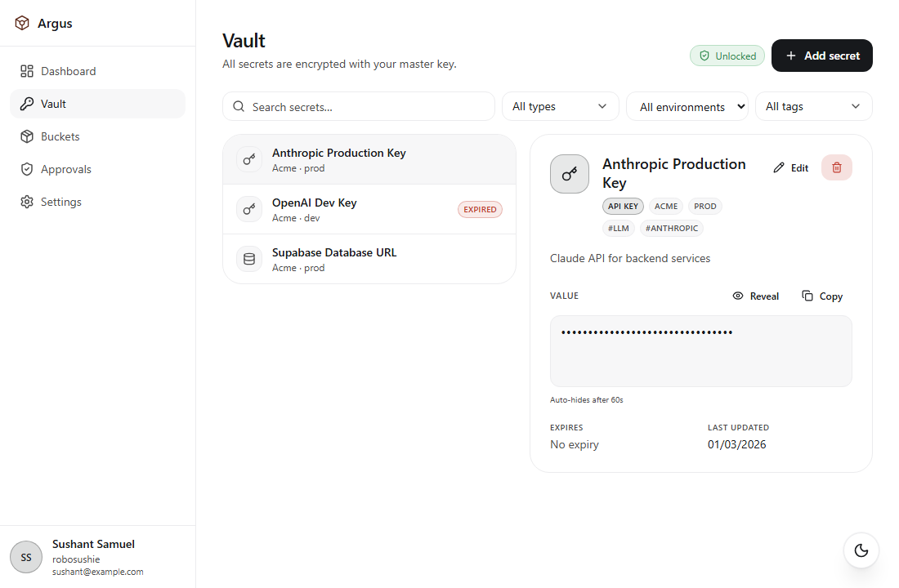Click the #ANTHROPIC tag chip
Screen dimensions: 899x588
(671, 228)
